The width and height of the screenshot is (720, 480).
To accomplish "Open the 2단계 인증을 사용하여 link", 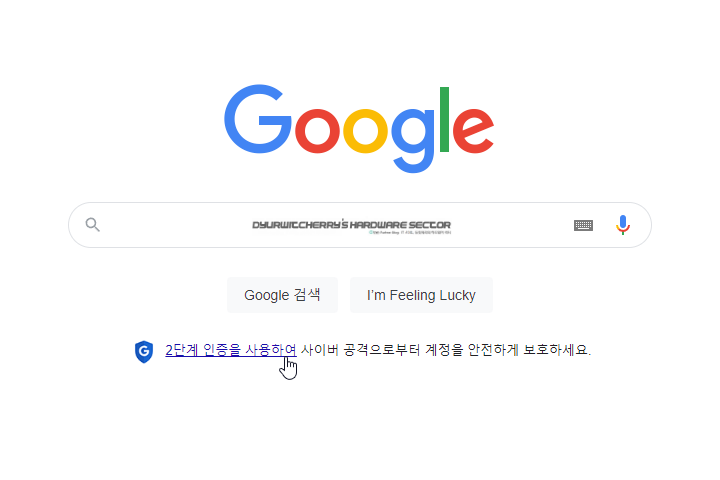I will 231,350.
